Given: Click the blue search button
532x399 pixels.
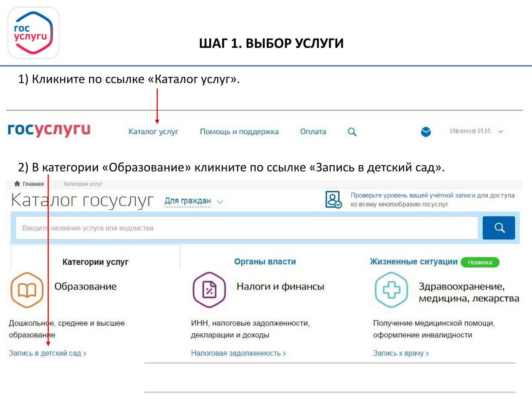Looking at the screenshot, I should (499, 228).
